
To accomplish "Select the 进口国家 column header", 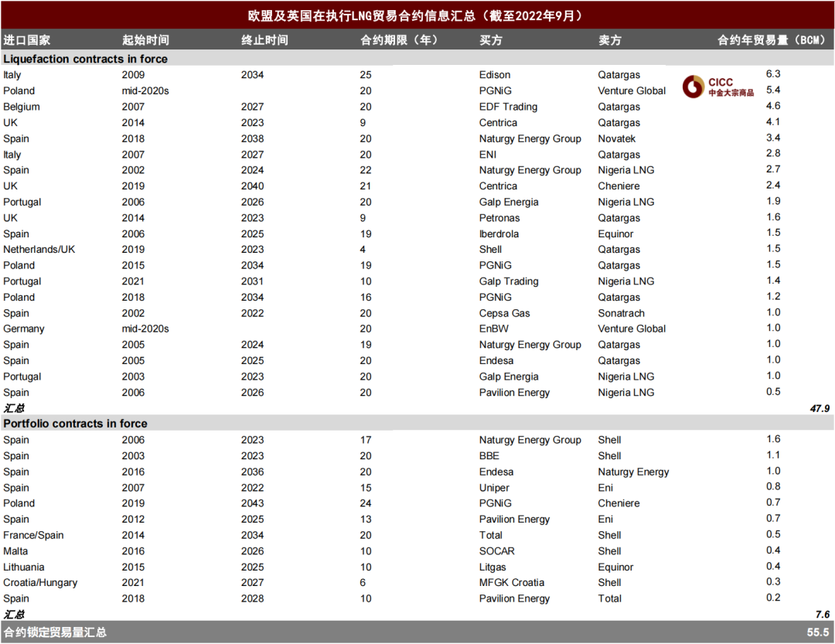I will (x=26, y=40).
